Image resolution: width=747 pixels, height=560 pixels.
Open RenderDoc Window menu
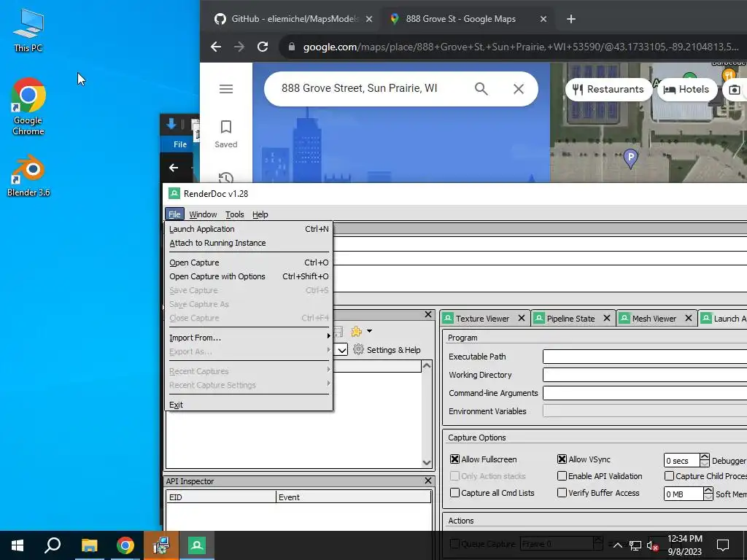pos(203,214)
